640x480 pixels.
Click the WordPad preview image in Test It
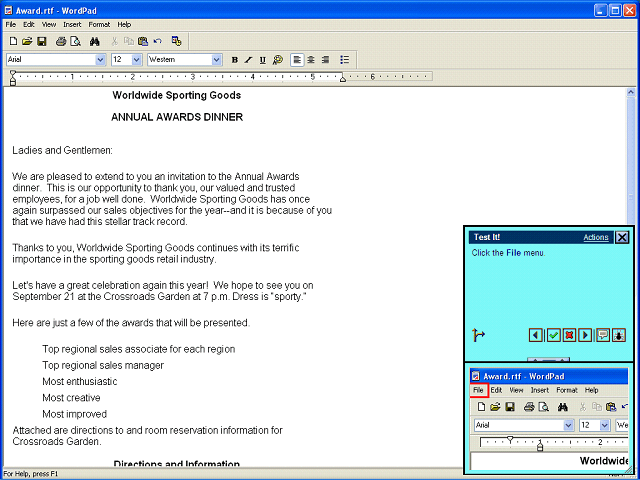pyautogui.click(x=549, y=419)
